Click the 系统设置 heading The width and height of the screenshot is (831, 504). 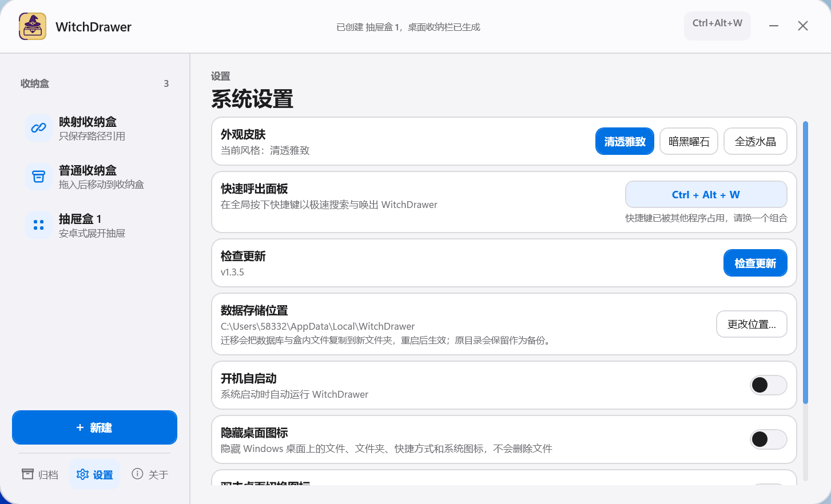252,99
